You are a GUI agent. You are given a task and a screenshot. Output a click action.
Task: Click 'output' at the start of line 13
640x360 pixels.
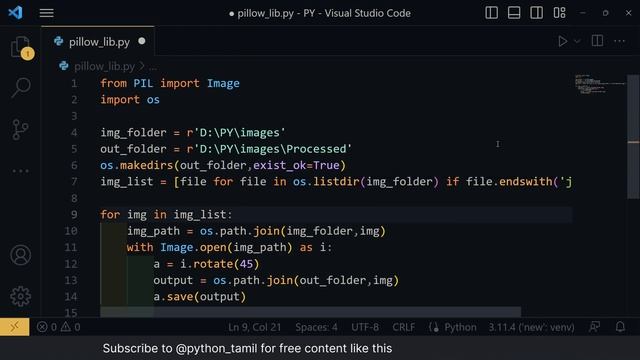click(x=173, y=281)
